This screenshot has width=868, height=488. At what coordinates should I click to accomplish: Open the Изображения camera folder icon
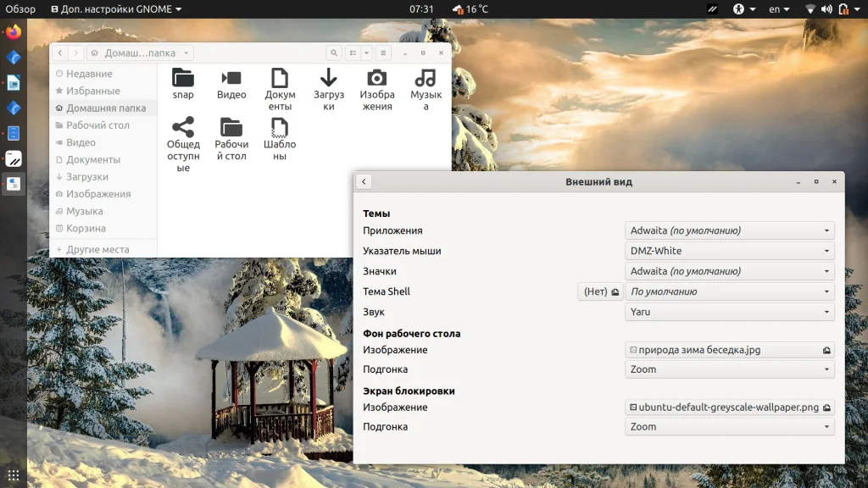coord(376,79)
